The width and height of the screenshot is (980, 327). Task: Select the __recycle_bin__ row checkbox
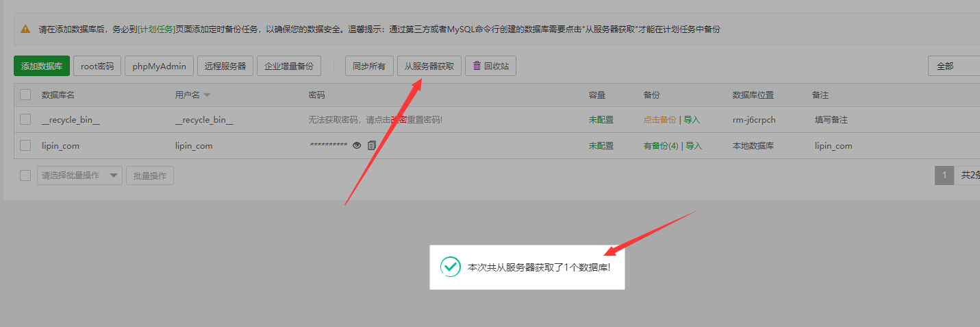[25, 119]
